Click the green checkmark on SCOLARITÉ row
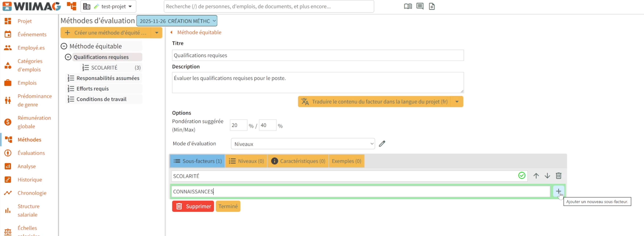Screen dimensions: 644x236 tap(521, 176)
